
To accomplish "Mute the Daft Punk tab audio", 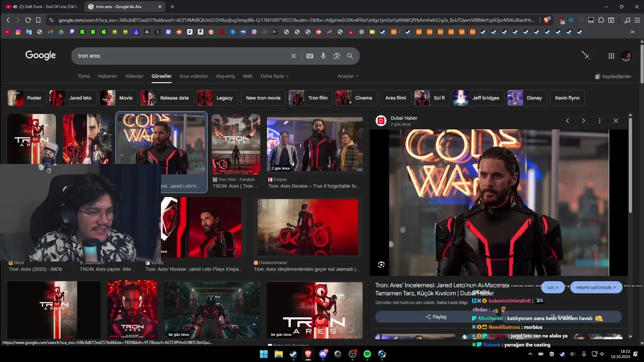I will click(15, 7).
